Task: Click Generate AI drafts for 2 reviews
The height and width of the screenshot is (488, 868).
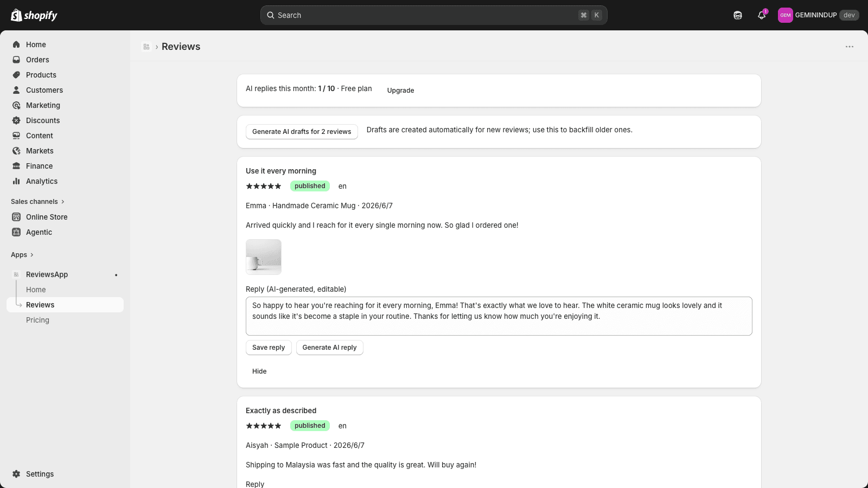Action: 302,132
